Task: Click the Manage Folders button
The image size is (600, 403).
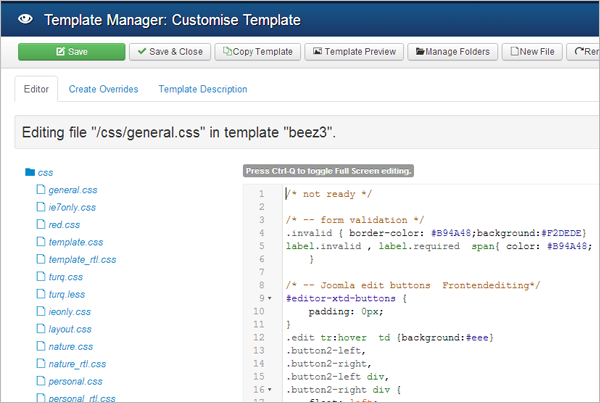Action: 449,51
